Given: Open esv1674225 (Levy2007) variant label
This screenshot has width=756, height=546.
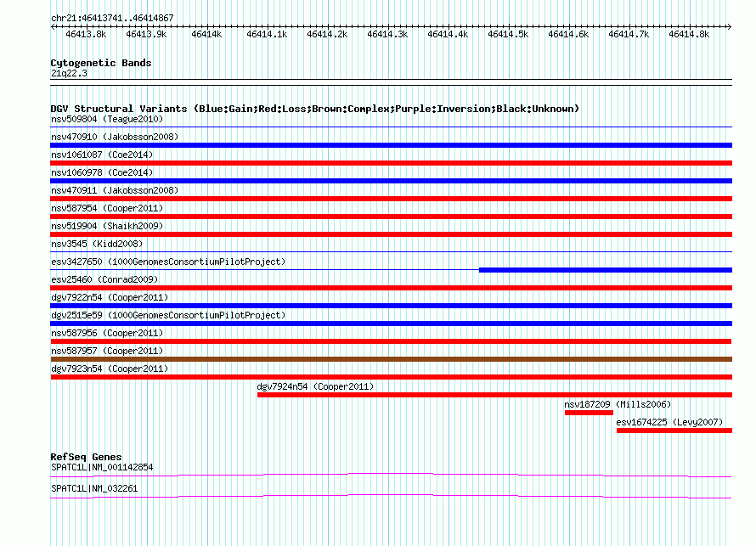Looking at the screenshot, I should pyautogui.click(x=669, y=422).
